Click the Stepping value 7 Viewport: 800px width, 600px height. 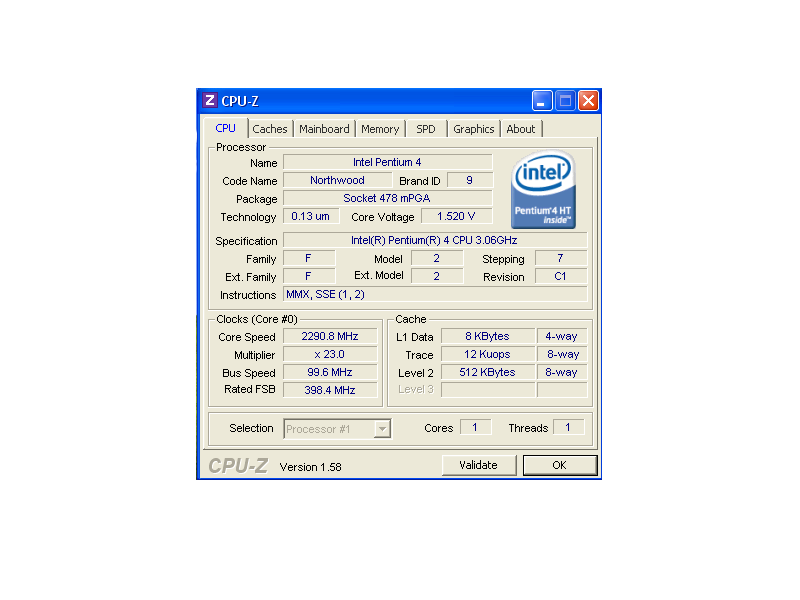point(561,258)
